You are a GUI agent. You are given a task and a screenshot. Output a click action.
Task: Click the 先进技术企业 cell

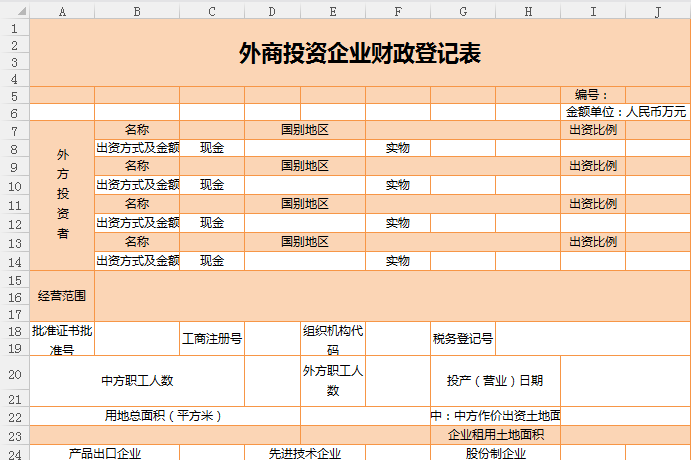click(x=305, y=453)
